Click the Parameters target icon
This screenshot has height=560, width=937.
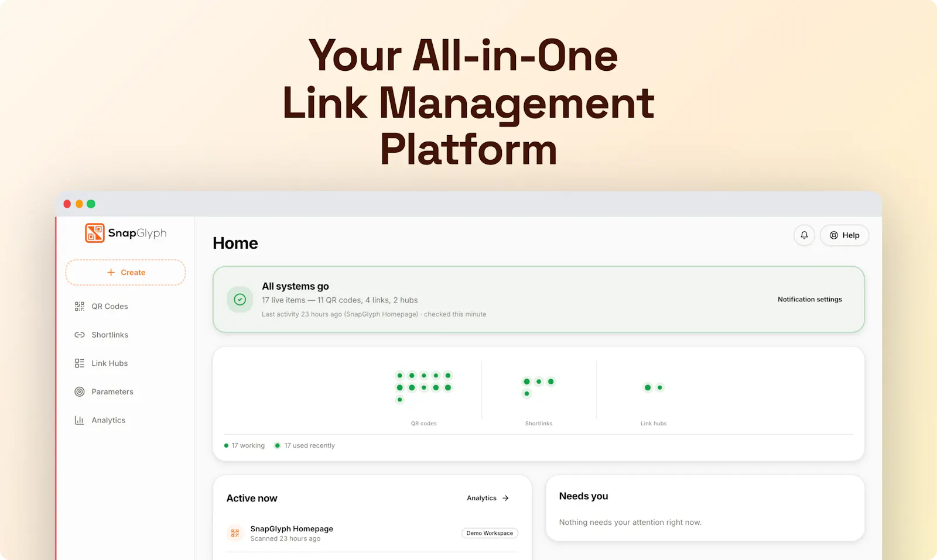point(80,392)
